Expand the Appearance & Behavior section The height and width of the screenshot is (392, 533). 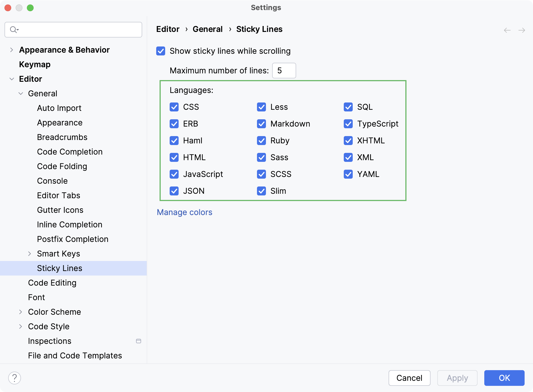click(x=11, y=50)
